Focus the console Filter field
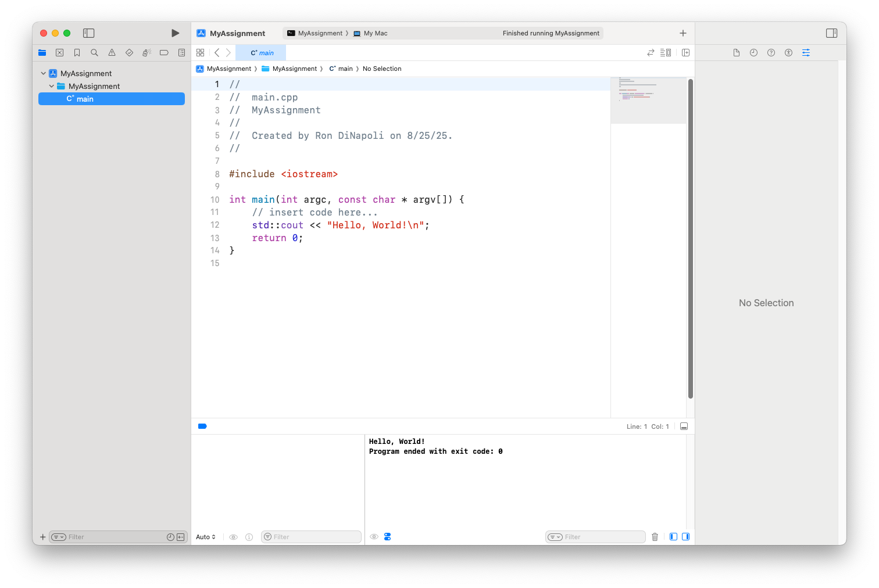 595,537
